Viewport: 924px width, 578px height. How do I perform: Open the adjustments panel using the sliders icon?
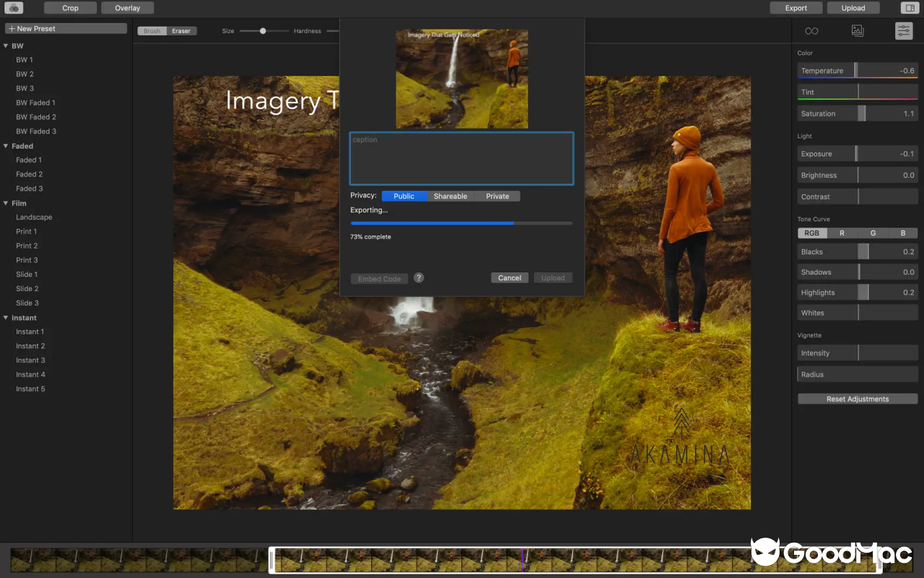[904, 30]
